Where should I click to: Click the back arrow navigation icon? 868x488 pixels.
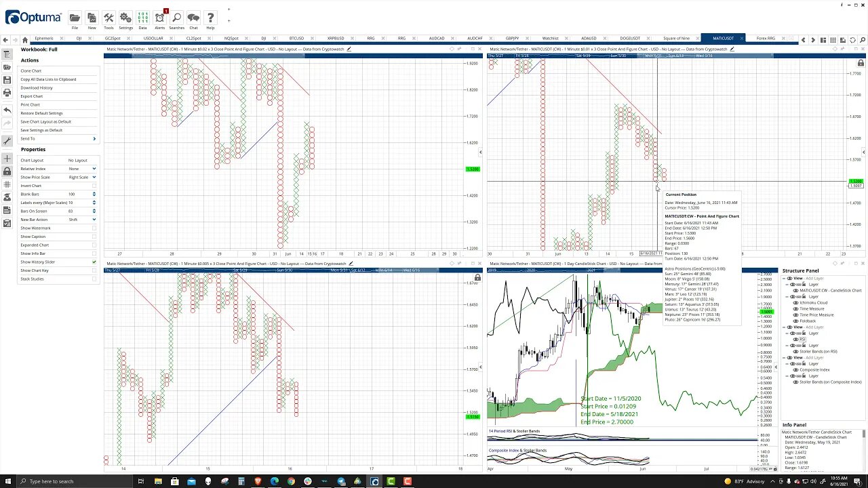(6, 39)
